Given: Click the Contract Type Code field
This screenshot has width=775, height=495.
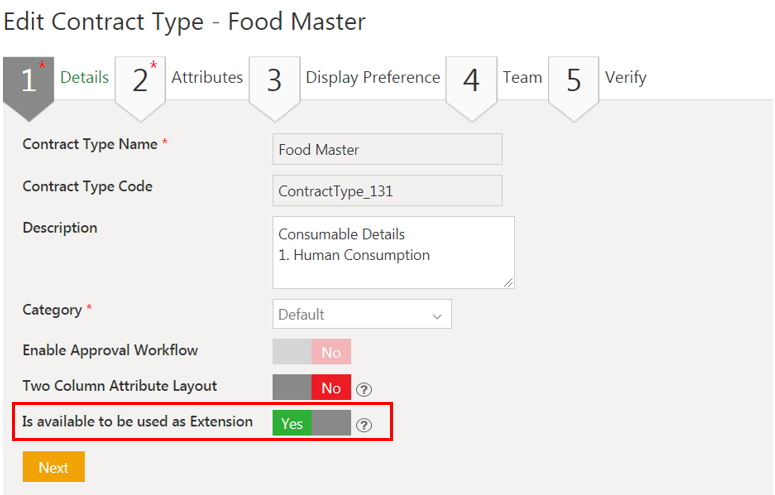Looking at the screenshot, I should (387, 190).
